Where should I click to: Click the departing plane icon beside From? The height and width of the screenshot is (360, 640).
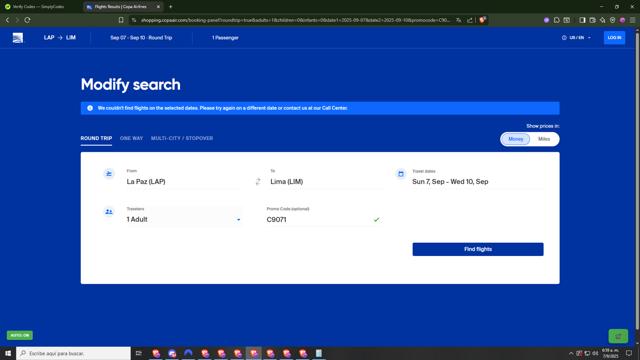pos(109,174)
